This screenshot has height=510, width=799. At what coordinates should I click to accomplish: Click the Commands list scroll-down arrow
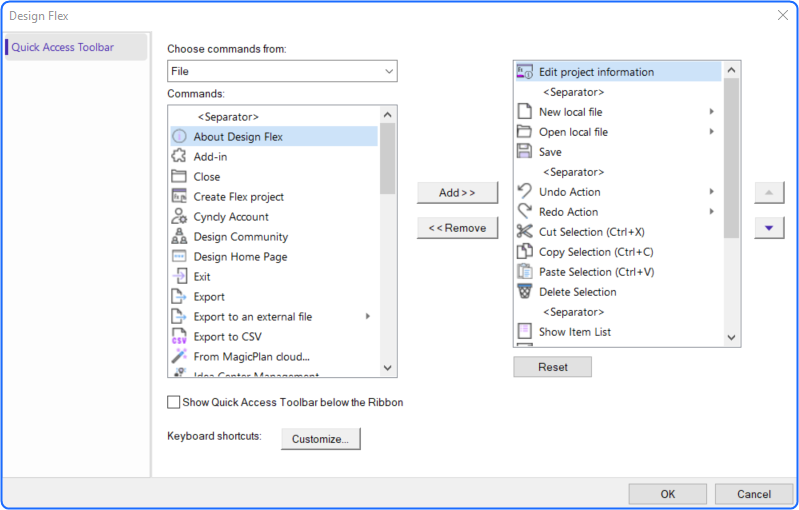tap(387, 367)
